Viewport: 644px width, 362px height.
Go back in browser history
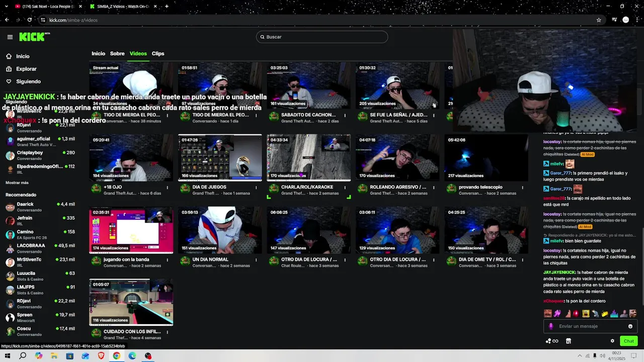pos(7,20)
